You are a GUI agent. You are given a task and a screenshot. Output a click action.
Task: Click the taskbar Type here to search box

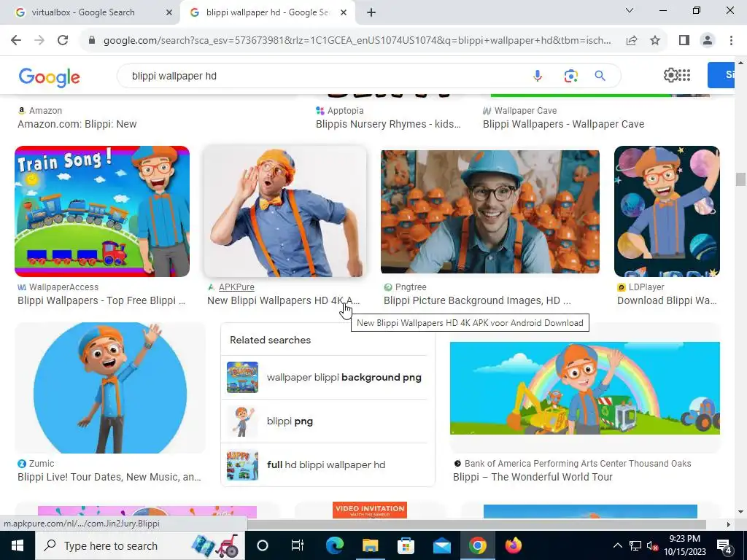pos(140,545)
